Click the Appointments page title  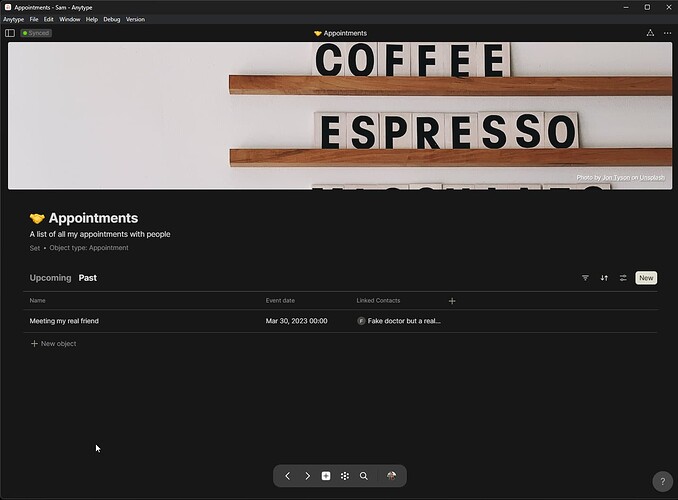(93, 218)
